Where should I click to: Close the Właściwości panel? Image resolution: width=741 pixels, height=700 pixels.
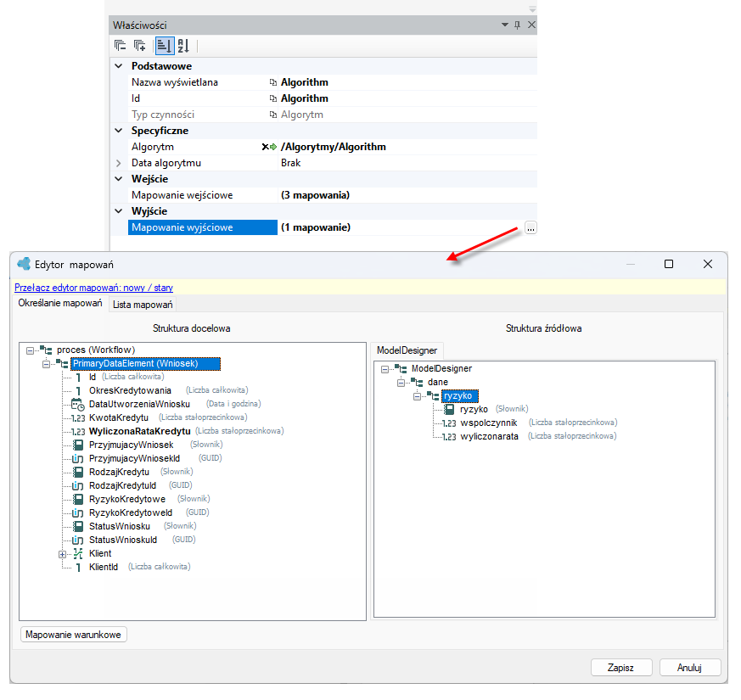coord(531,25)
